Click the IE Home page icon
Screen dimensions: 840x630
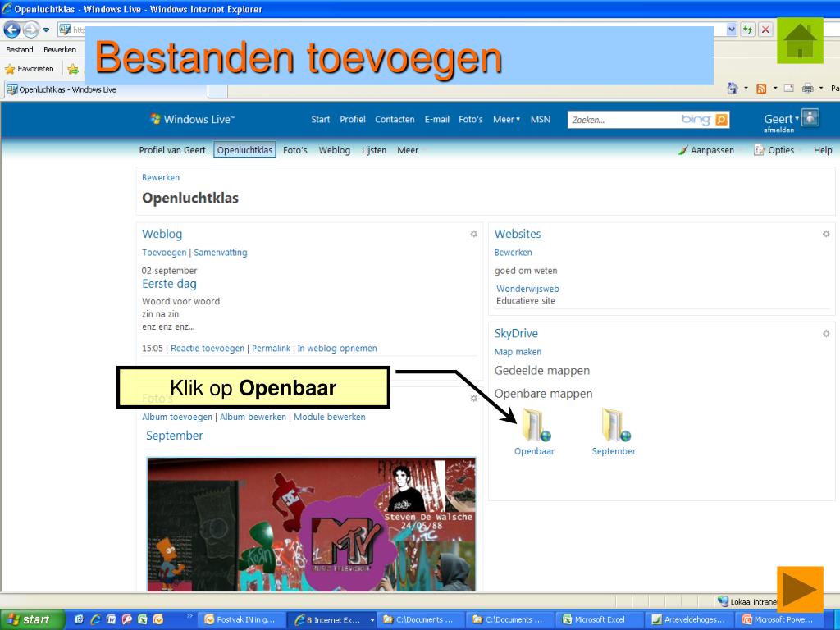733,89
